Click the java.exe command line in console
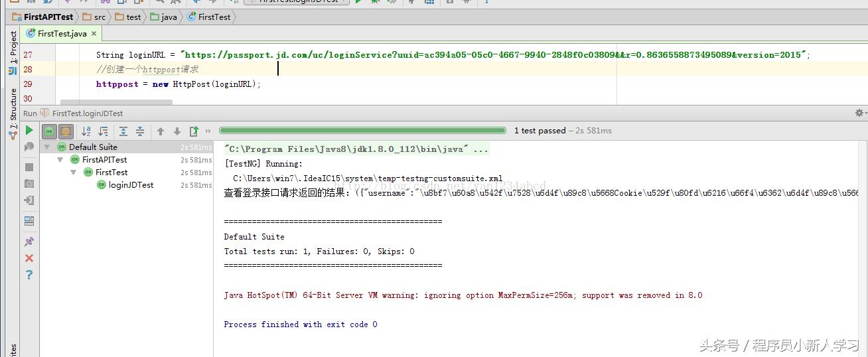Image resolution: width=868 pixels, height=357 pixels. 356,149
